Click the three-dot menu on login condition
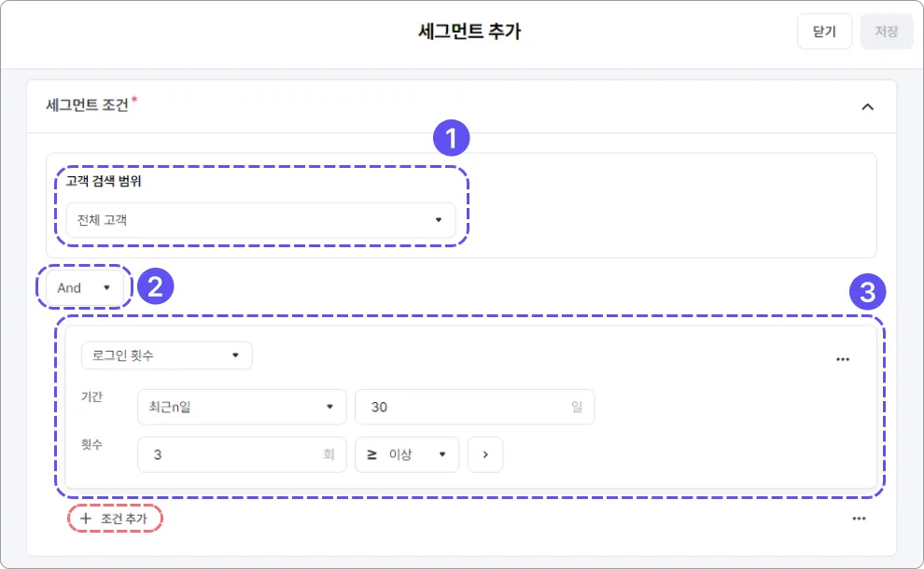The image size is (924, 569). coord(842,359)
